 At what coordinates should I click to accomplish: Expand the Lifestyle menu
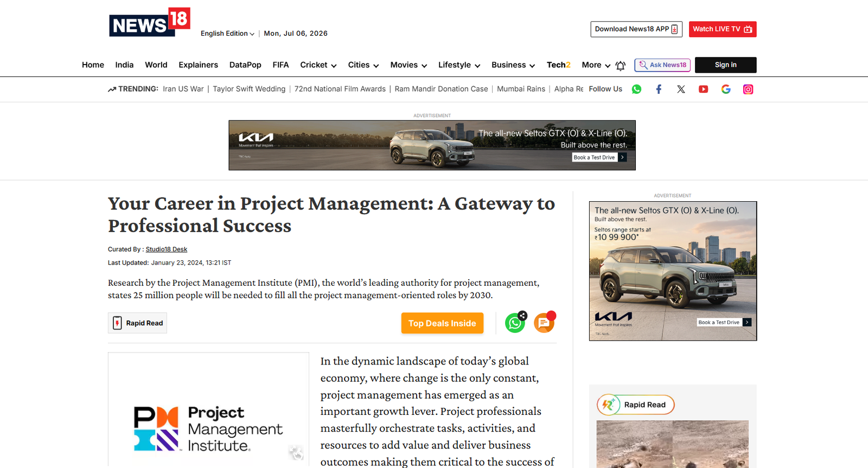coord(459,65)
